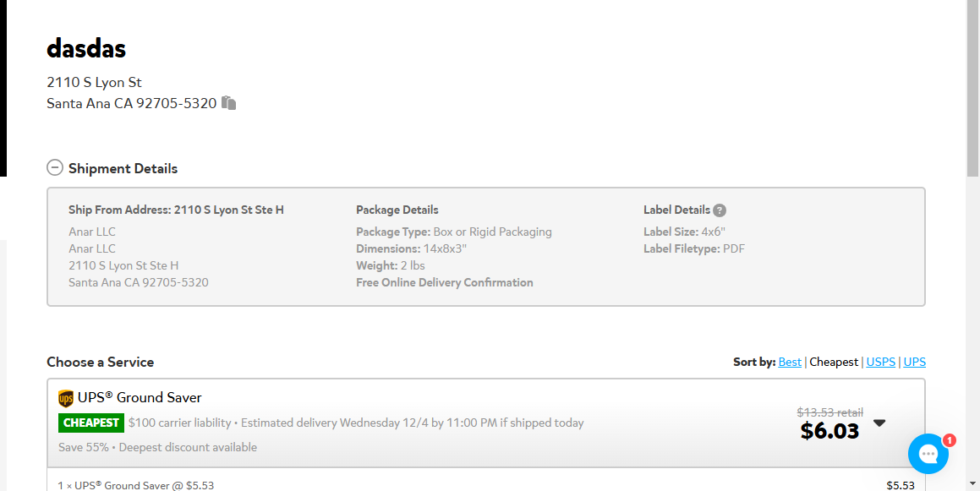Sort services by Cheapest
This screenshot has width=980, height=491.
pyautogui.click(x=834, y=362)
